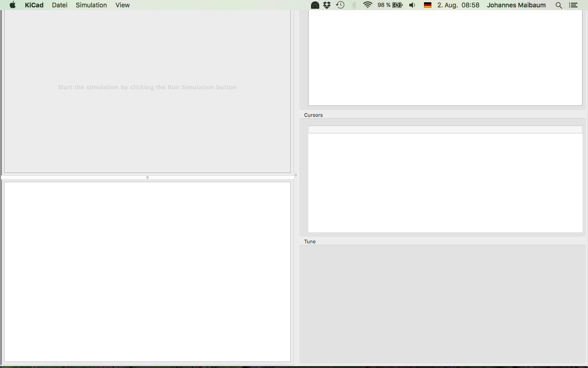Open the Wi-Fi status menu
This screenshot has width=588, height=368.
click(x=367, y=5)
